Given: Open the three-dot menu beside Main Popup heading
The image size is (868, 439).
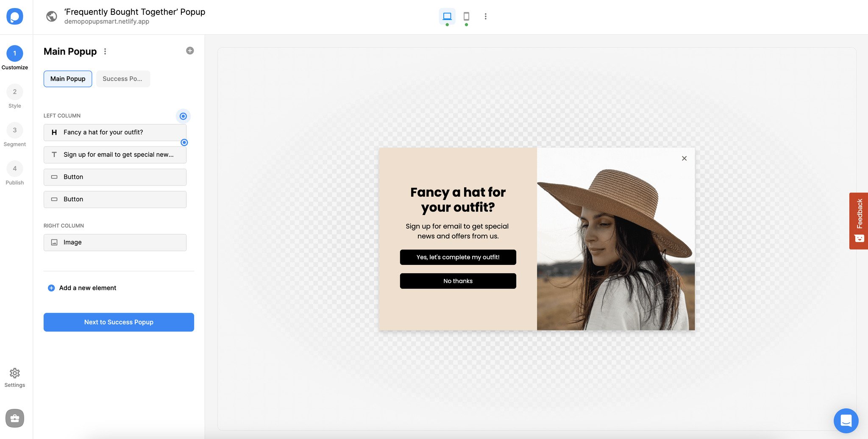Looking at the screenshot, I should (105, 51).
